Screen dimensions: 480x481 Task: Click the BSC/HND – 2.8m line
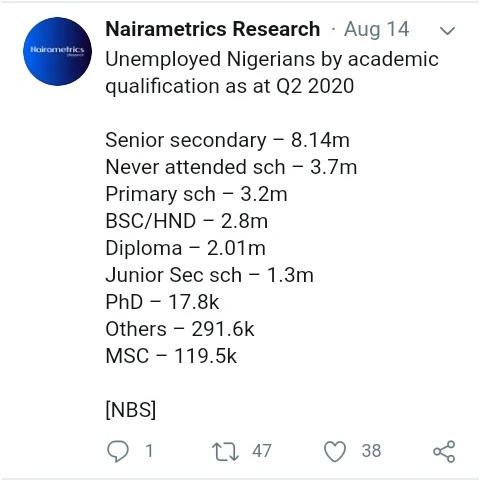coord(186,221)
